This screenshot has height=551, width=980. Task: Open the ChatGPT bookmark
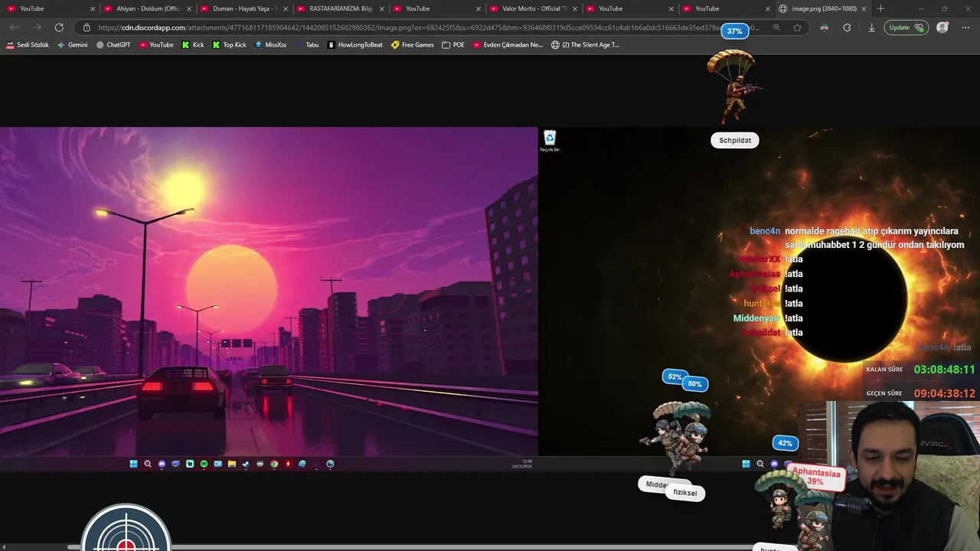point(113,44)
